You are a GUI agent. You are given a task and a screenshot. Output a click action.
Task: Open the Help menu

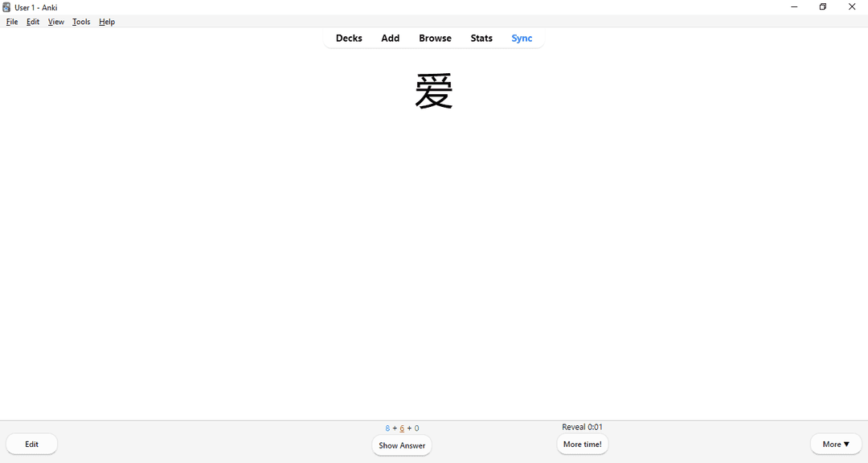pos(106,22)
